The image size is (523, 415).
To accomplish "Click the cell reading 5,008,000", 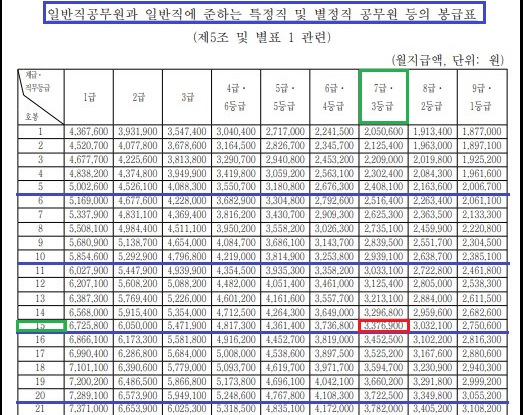I will (236, 354).
